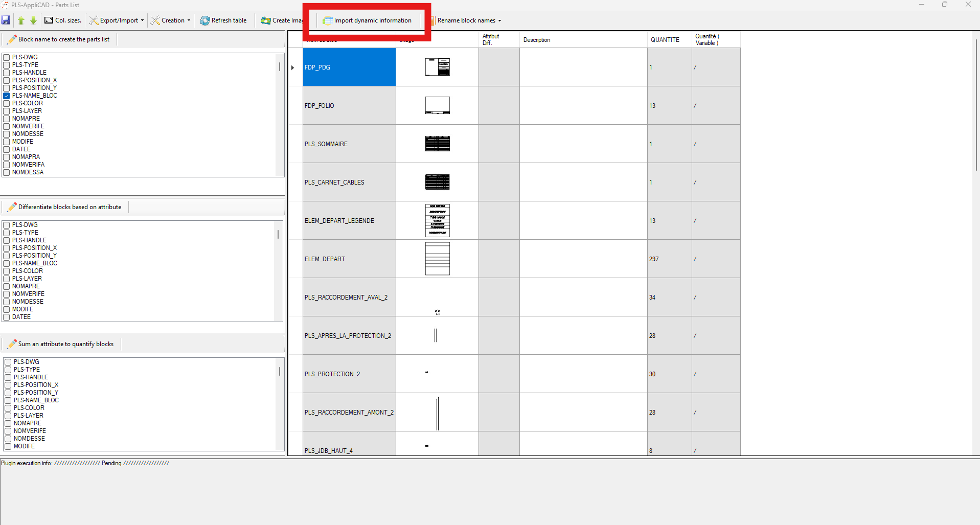Click the save disk icon
The width and height of the screenshot is (980, 525).
tap(6, 20)
